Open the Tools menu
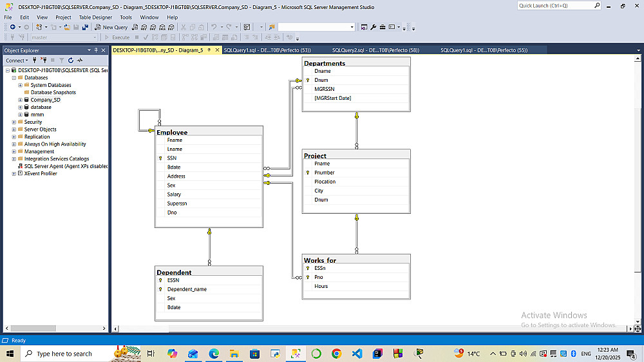 click(126, 17)
